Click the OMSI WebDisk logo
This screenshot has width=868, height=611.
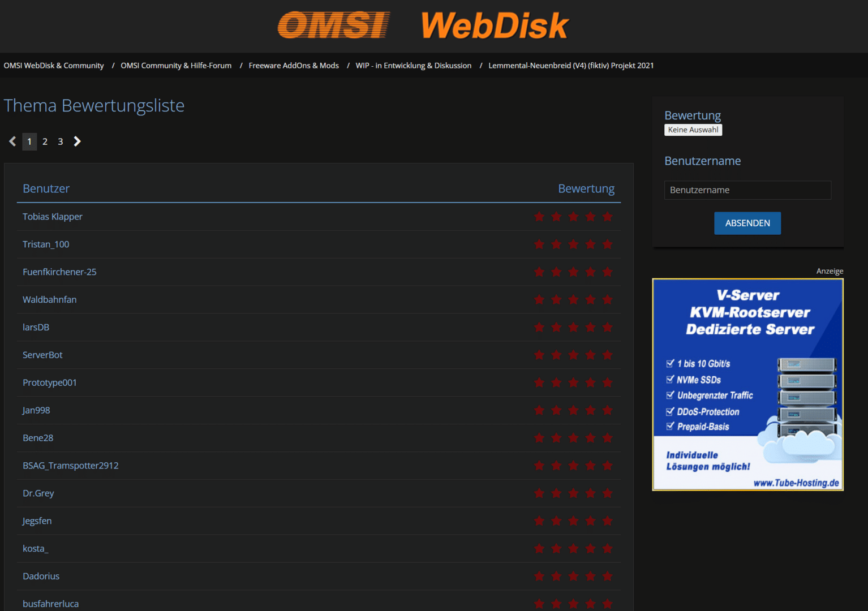(x=423, y=25)
